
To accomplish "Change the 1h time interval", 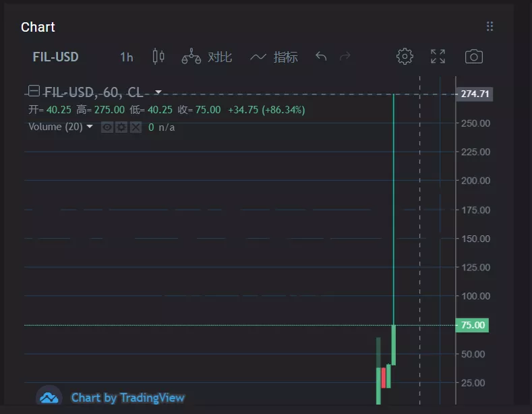I will pos(127,57).
